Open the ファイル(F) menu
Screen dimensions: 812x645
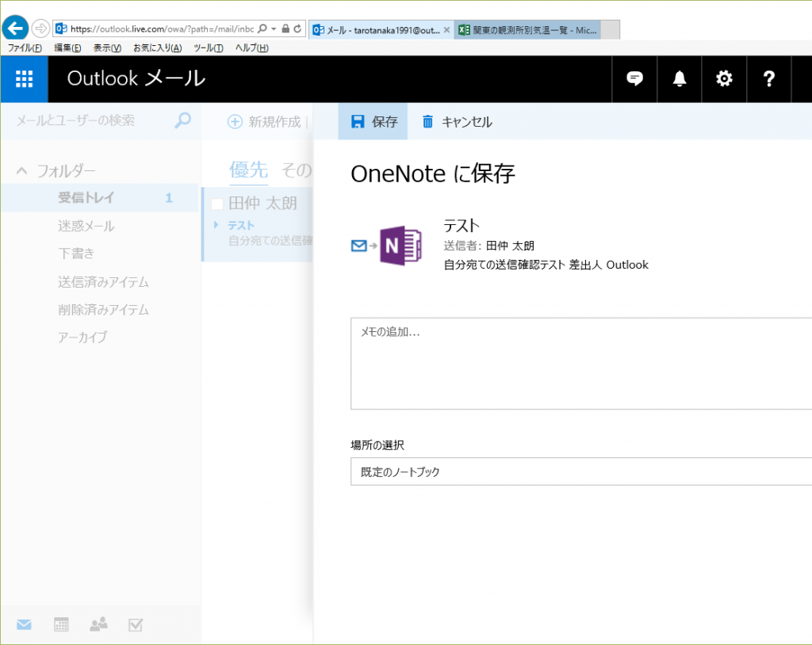click(x=25, y=48)
